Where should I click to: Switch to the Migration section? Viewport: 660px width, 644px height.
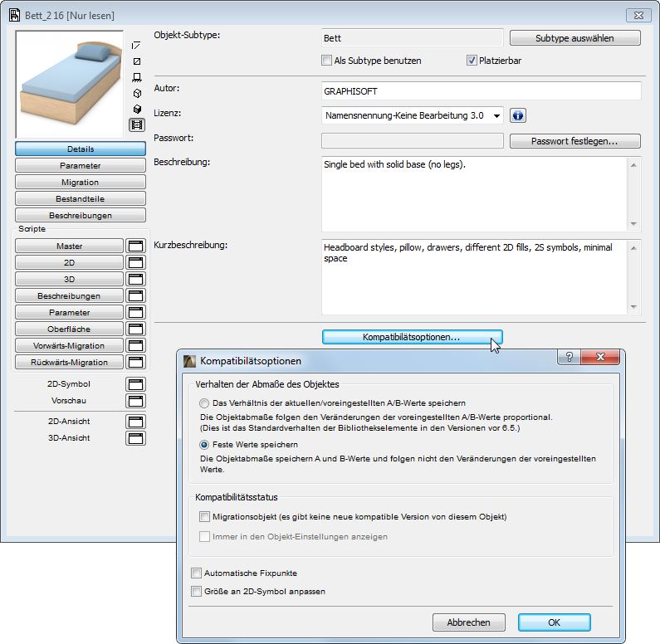coord(81,182)
